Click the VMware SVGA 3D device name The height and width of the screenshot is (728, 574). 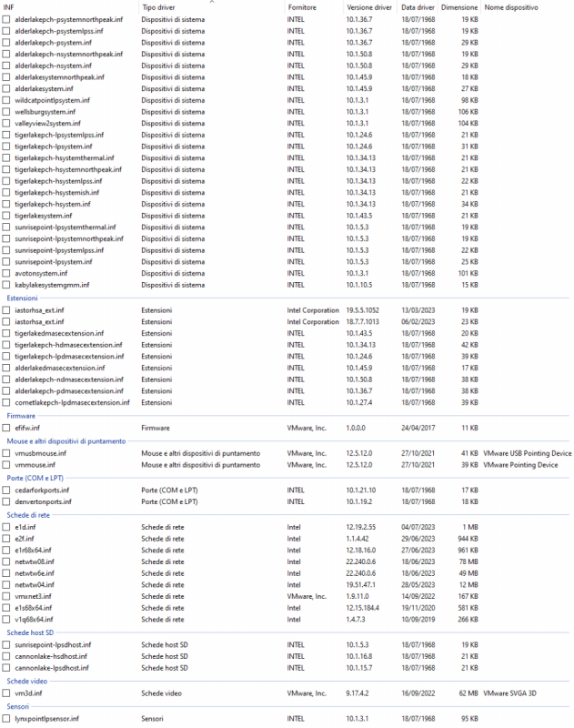pyautogui.click(x=509, y=693)
